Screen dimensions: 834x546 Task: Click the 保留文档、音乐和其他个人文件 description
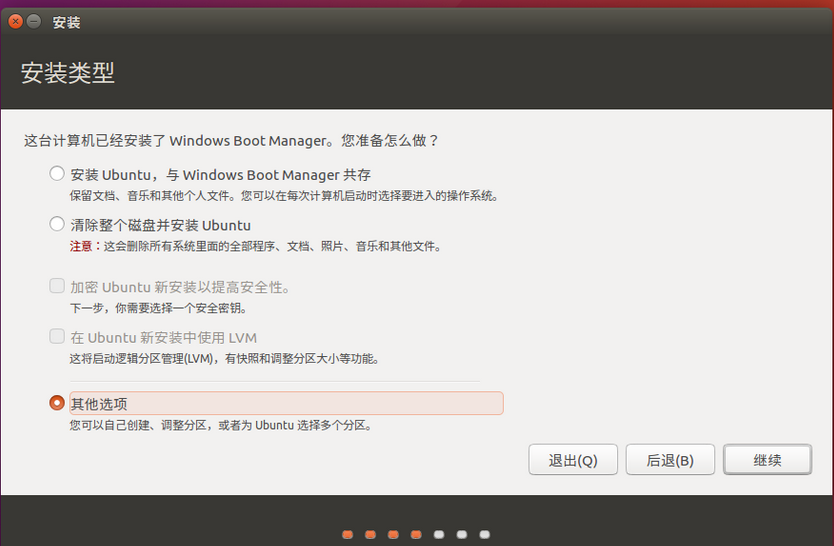(x=284, y=196)
